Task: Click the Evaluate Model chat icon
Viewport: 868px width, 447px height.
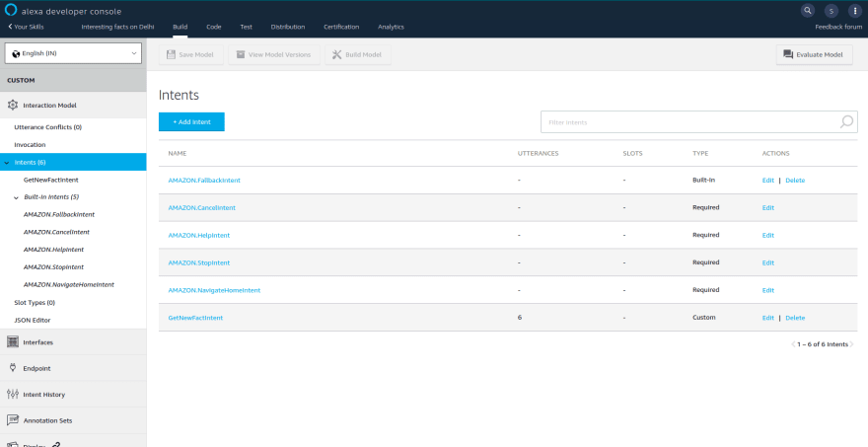Action: (x=788, y=54)
